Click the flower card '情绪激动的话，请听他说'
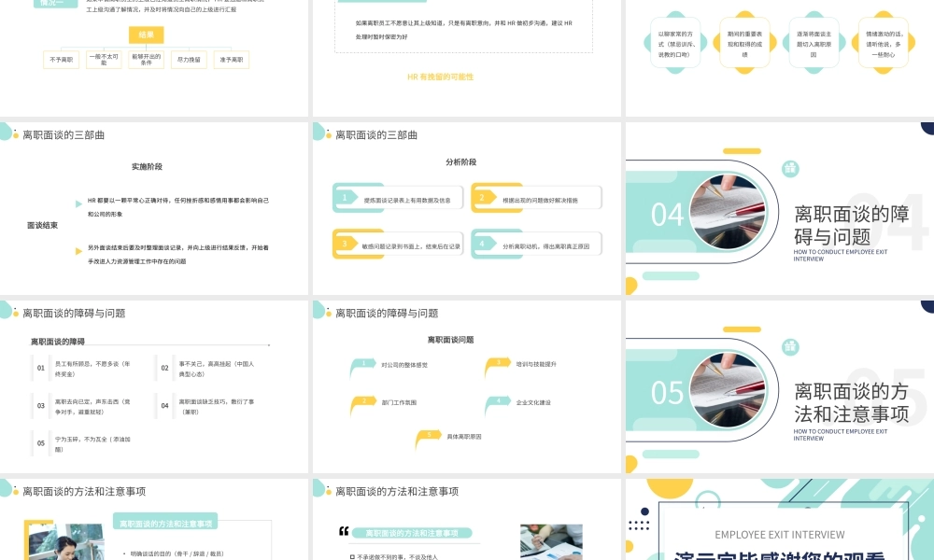Viewport: 934px width, 560px height. click(x=883, y=44)
